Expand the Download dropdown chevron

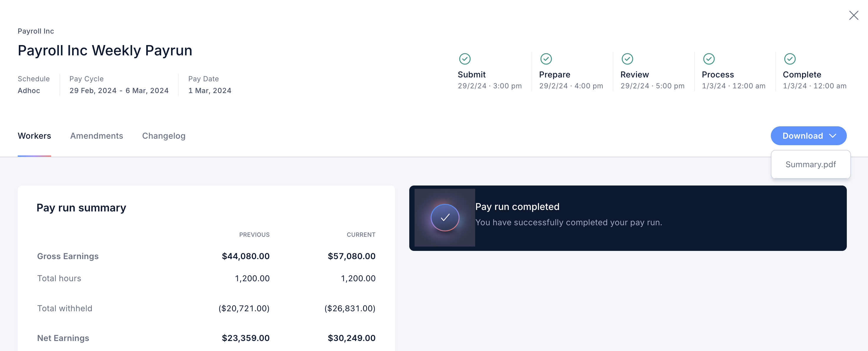pos(833,136)
